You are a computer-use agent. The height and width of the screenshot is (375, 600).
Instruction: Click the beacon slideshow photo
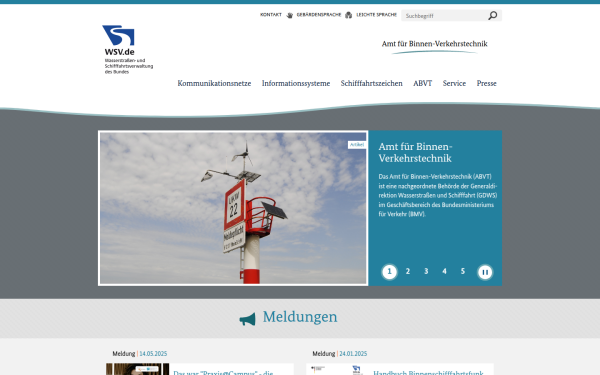[233, 208]
